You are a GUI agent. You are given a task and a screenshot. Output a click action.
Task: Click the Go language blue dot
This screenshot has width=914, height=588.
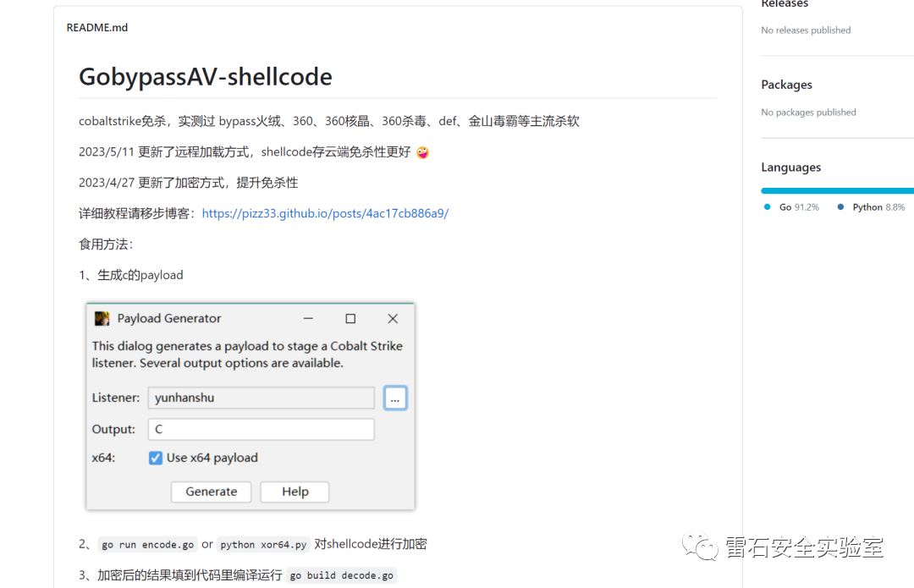pyautogui.click(x=767, y=207)
